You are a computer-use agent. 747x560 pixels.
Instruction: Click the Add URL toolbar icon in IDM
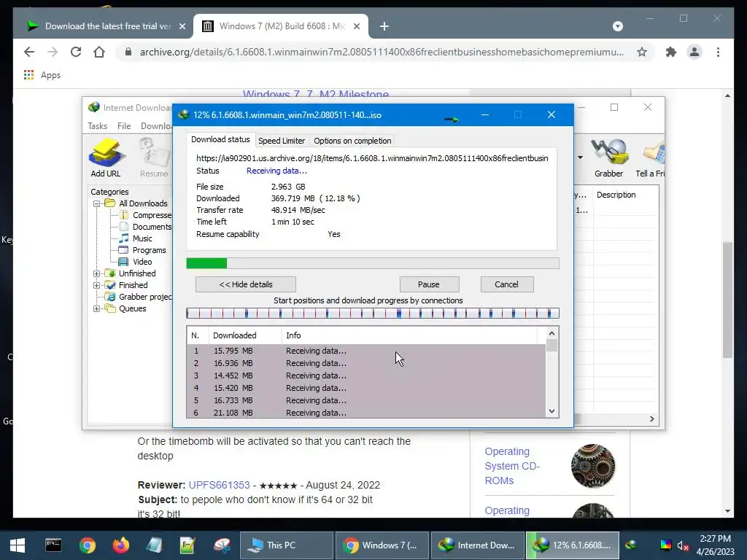(107, 157)
